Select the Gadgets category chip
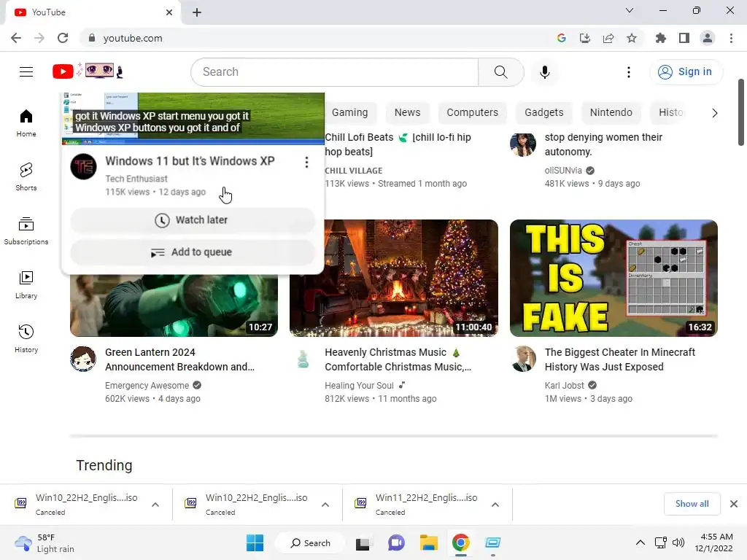The width and height of the screenshot is (747, 560). (x=544, y=113)
